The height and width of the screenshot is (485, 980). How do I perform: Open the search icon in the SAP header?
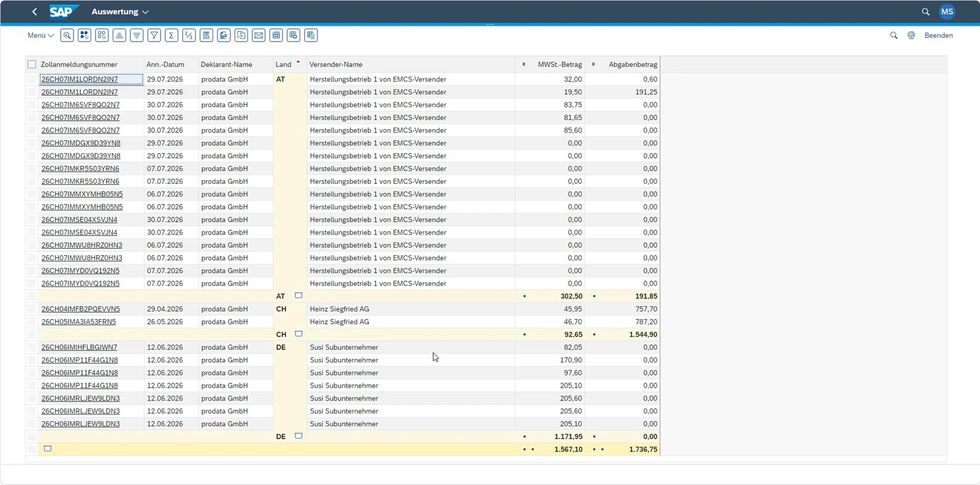tap(925, 12)
